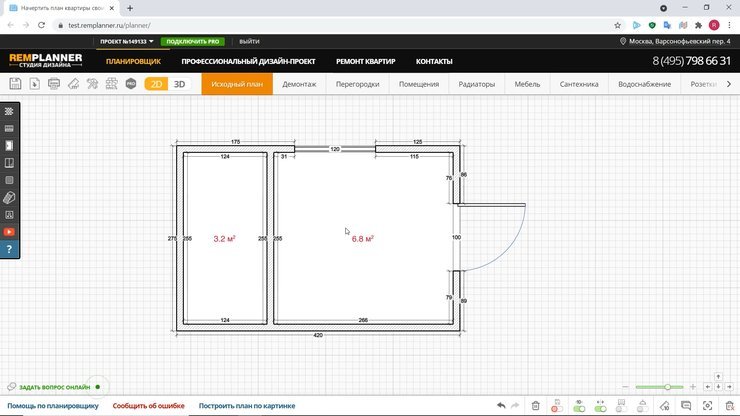Toggle the red switch in the bottom toolbar
This screenshot has width=740, height=416.
click(556, 406)
